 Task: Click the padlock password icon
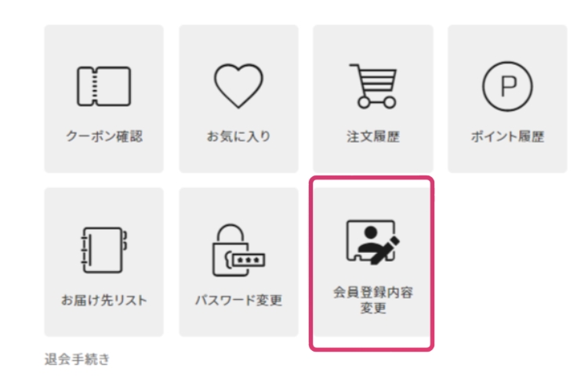(238, 250)
